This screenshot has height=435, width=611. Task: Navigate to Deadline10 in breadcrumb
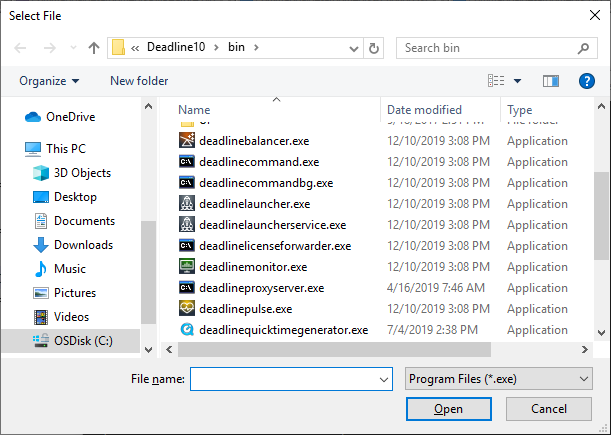click(176, 47)
